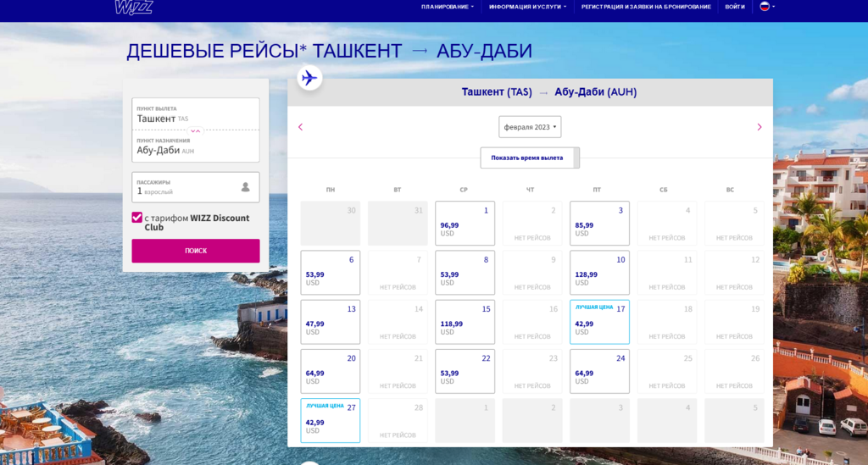Click the passenger person icon
Viewport: 868px width, 465px height.
[245, 187]
